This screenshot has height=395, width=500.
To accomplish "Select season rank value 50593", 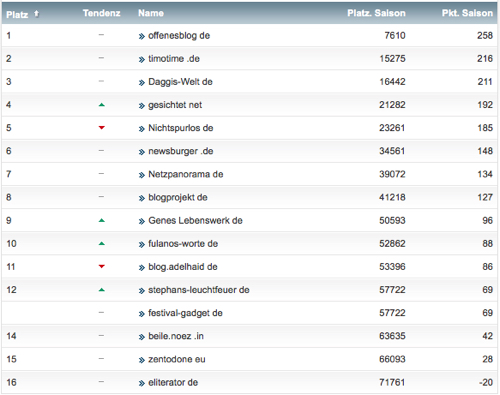I will [392, 220].
